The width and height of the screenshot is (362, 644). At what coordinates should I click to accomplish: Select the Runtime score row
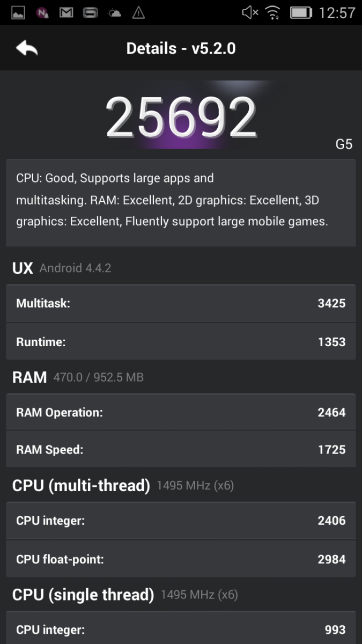pos(181,342)
